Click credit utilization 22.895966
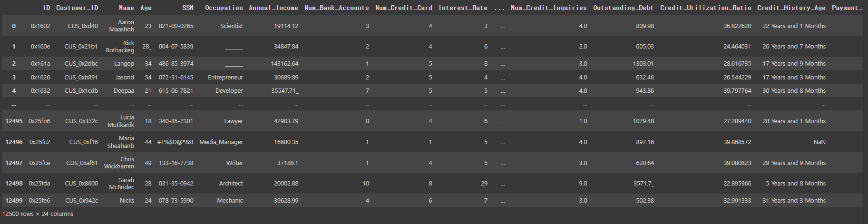 738,184
